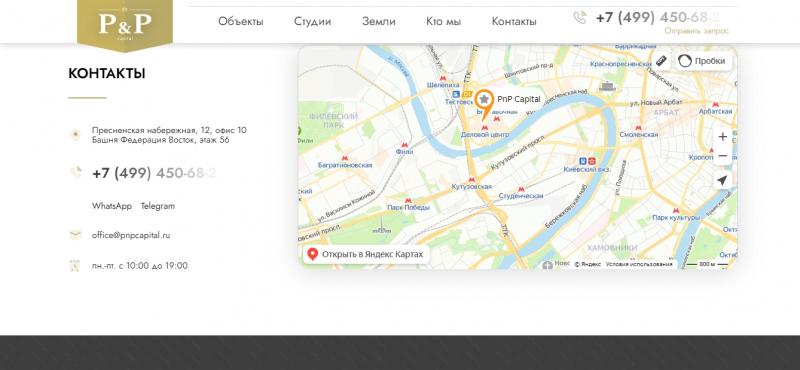Open the map in Яндекс Картах

click(x=366, y=254)
